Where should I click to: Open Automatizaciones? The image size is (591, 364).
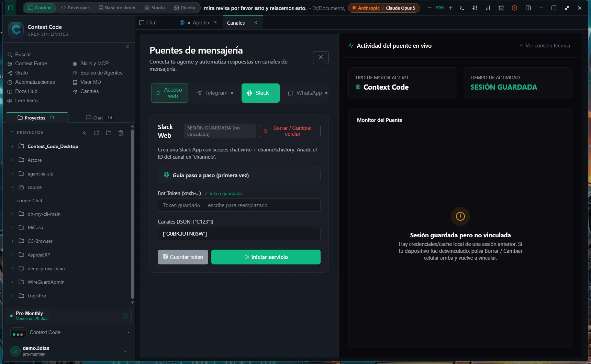click(x=31, y=82)
